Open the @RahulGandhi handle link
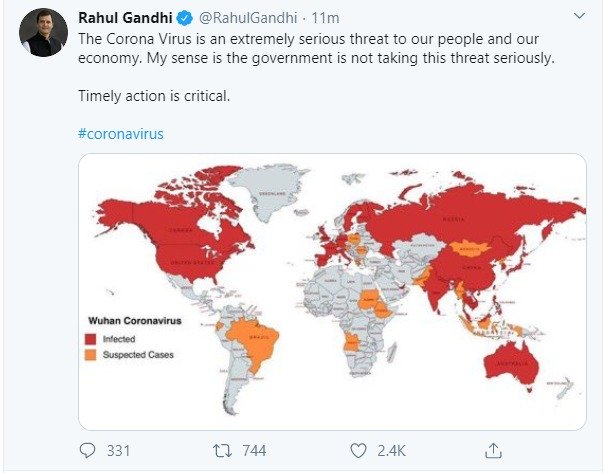This screenshot has height=473, width=605. pyautogui.click(x=246, y=19)
